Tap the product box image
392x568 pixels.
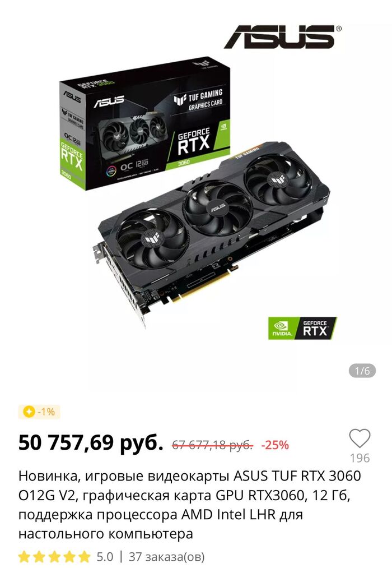(144, 123)
